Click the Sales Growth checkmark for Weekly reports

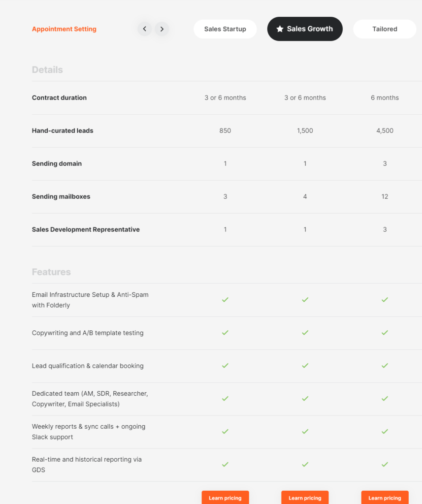[x=305, y=432]
